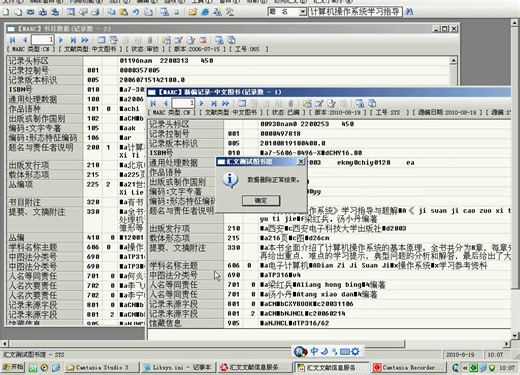This screenshot has width=520, height=375.
Task: Click the cascade windows icon in 新编记录 toolbar
Action: [372, 103]
